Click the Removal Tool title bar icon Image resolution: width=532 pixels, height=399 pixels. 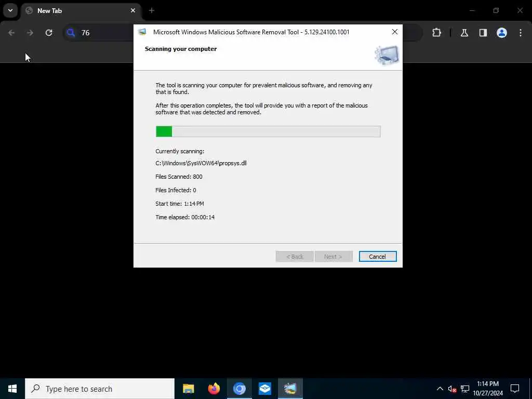coord(142,32)
